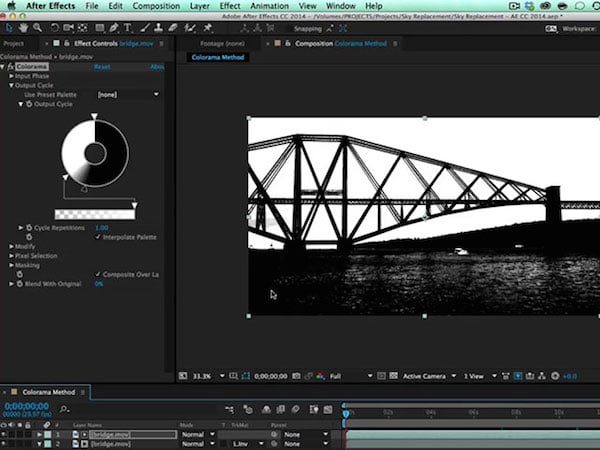The image size is (600, 450).
Task: Select the Unified Camera tool
Action: [68, 28]
